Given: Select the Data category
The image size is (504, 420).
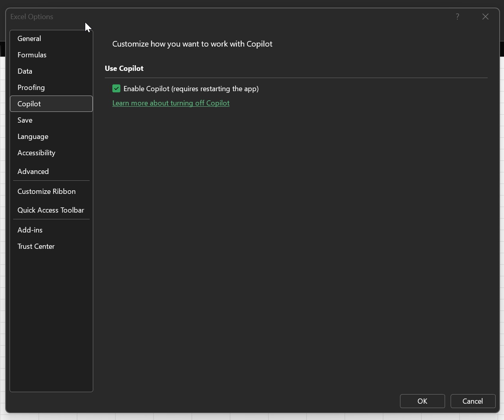Looking at the screenshot, I should pos(51,71).
